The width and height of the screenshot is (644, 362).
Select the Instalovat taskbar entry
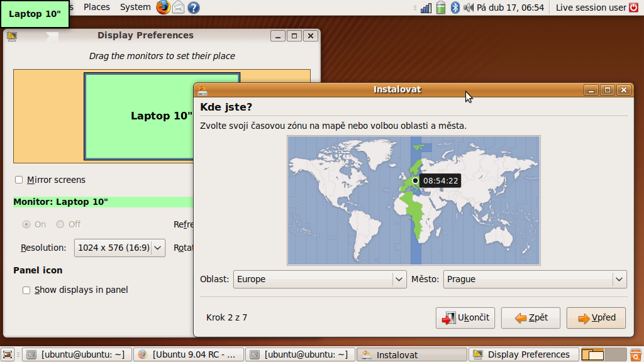(x=412, y=354)
